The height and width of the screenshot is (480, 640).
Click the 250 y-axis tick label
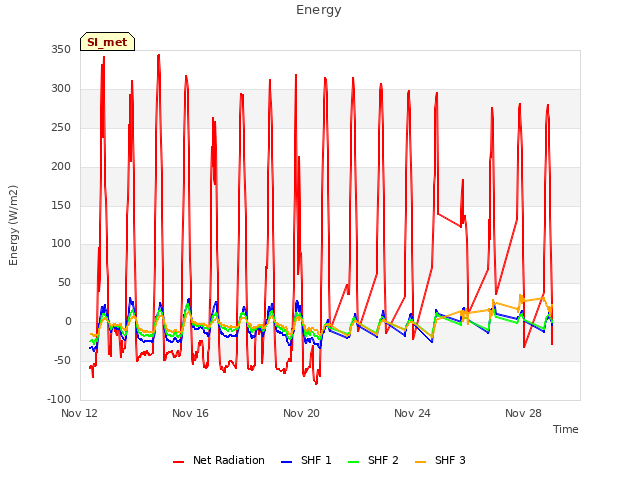[x=61, y=127]
